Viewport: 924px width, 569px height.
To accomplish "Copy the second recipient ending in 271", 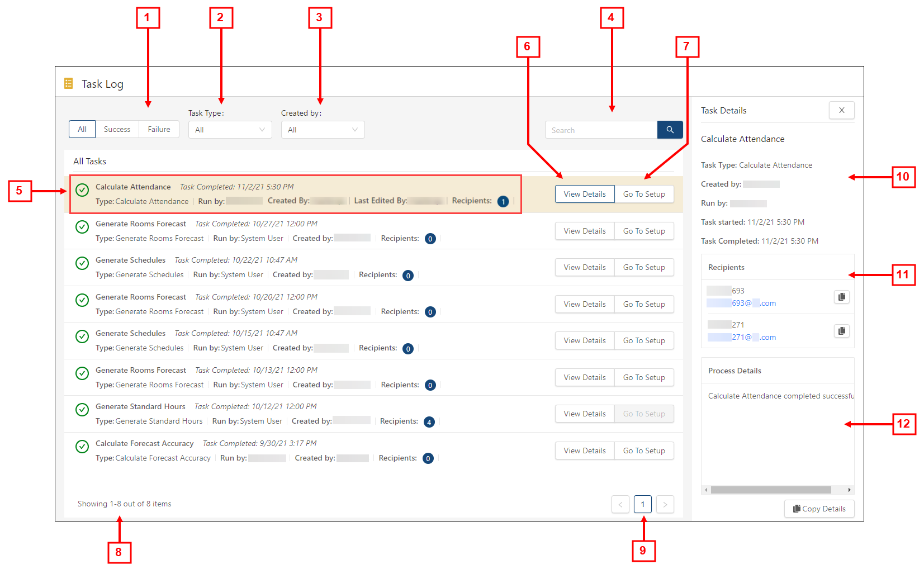I will coord(841,331).
